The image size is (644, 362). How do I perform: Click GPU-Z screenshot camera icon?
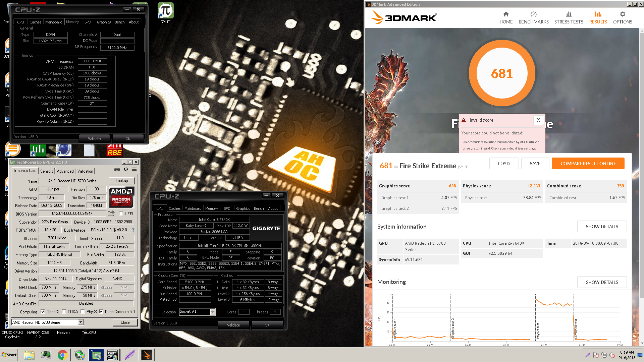click(117, 170)
